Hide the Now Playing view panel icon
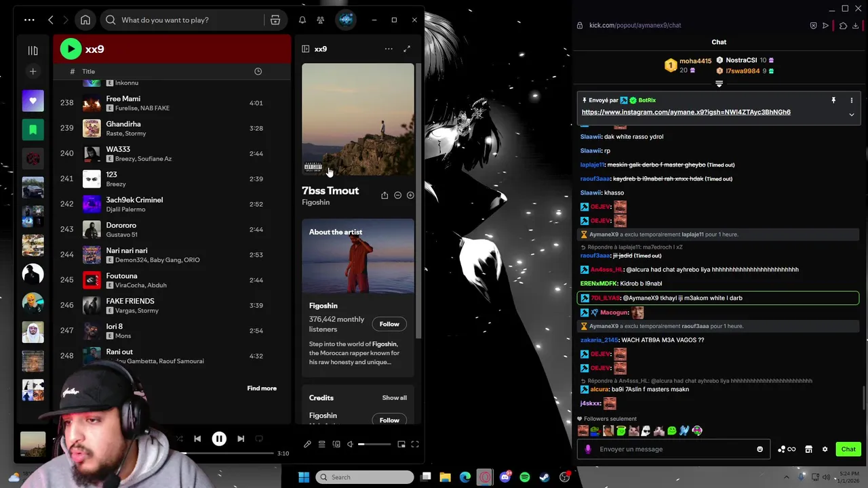Screen dimensions: 868x488 pyautogui.click(x=306, y=49)
